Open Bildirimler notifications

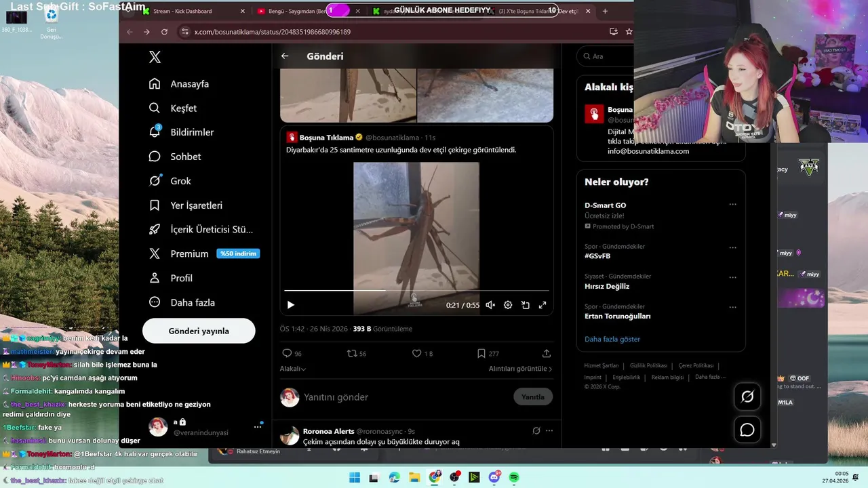click(181, 132)
